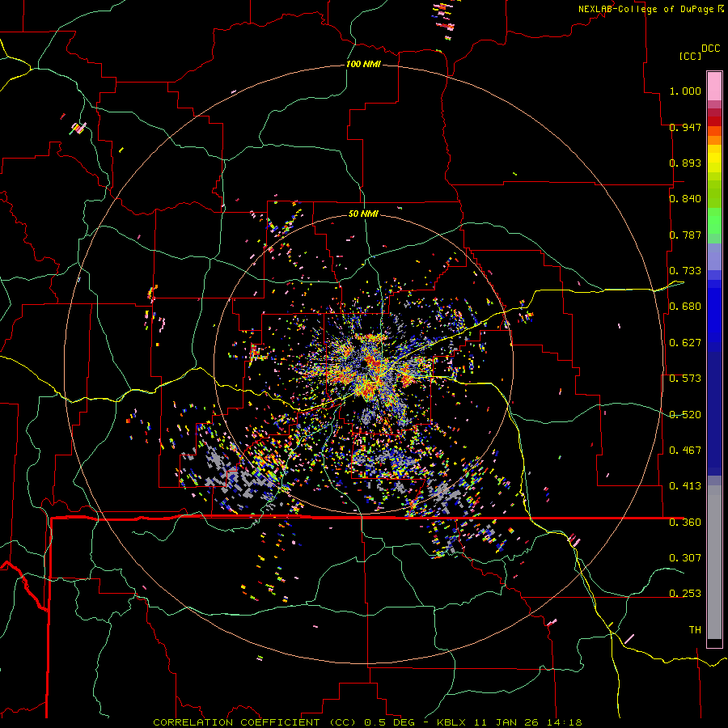Click the 0.360 scale value

tap(685, 523)
